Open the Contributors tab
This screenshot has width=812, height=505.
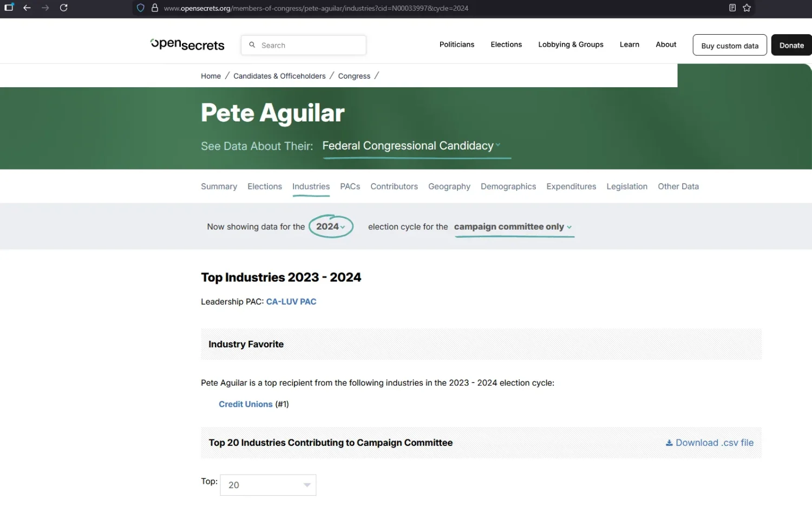point(394,186)
